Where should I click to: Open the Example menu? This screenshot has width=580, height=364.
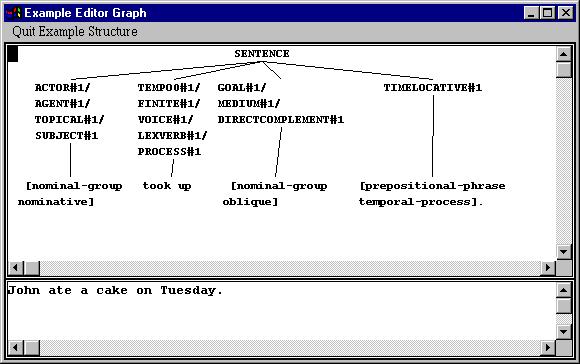coord(62,31)
